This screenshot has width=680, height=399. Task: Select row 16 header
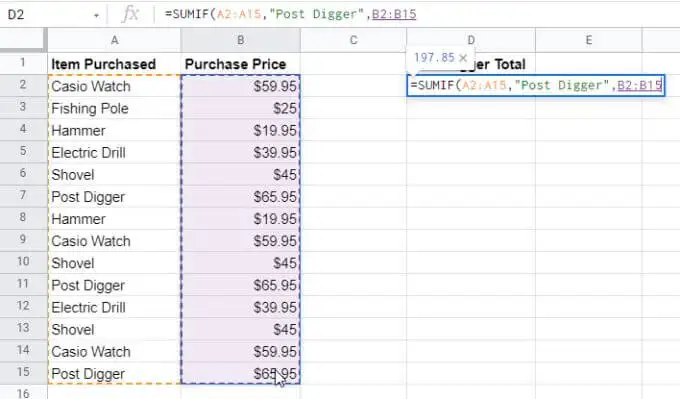pyautogui.click(x=23, y=393)
